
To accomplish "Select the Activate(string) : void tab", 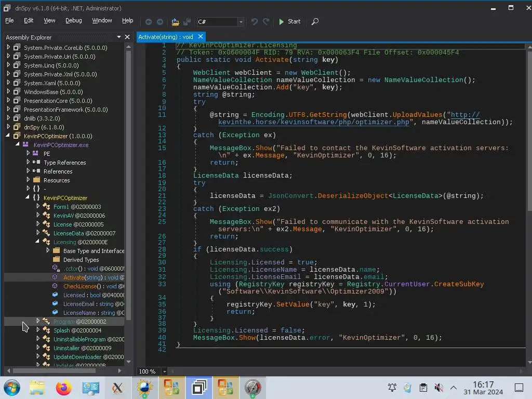I will [166, 37].
